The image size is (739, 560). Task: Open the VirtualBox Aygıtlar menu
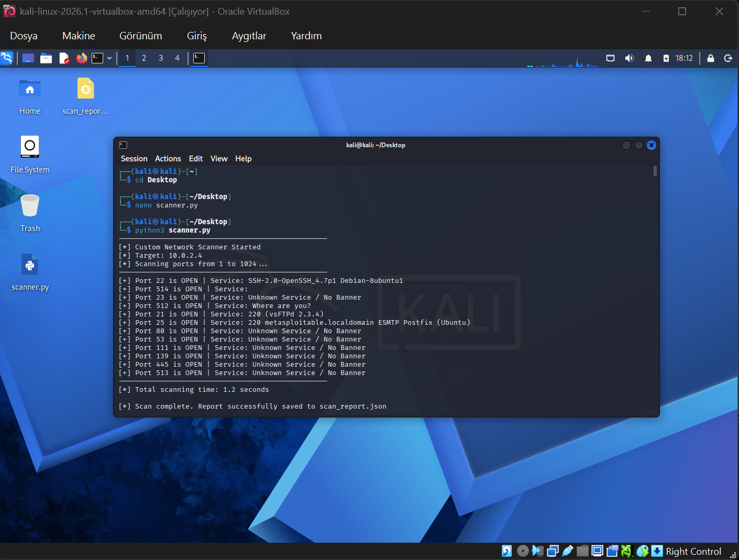249,36
